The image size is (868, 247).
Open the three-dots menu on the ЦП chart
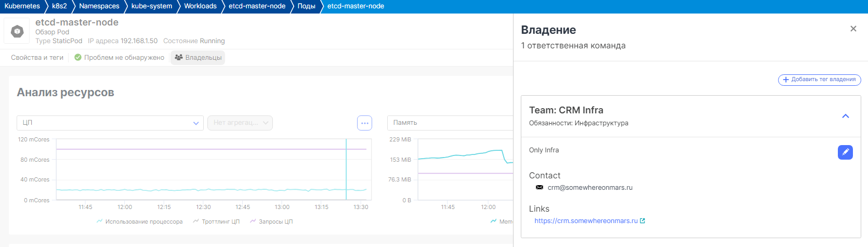coord(364,123)
